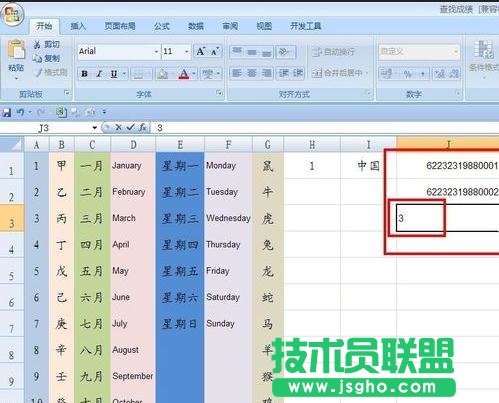Open the Arial font name dropdown

click(156, 52)
